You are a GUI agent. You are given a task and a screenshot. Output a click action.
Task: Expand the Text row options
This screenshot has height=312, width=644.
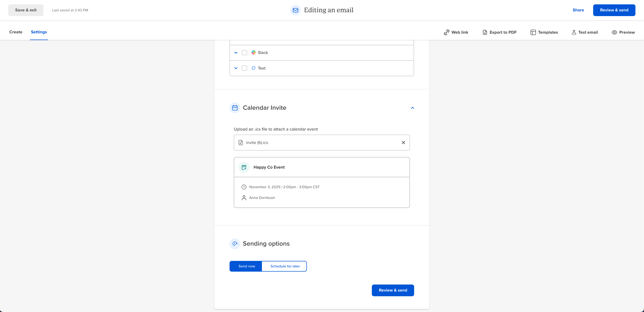pyautogui.click(x=235, y=68)
